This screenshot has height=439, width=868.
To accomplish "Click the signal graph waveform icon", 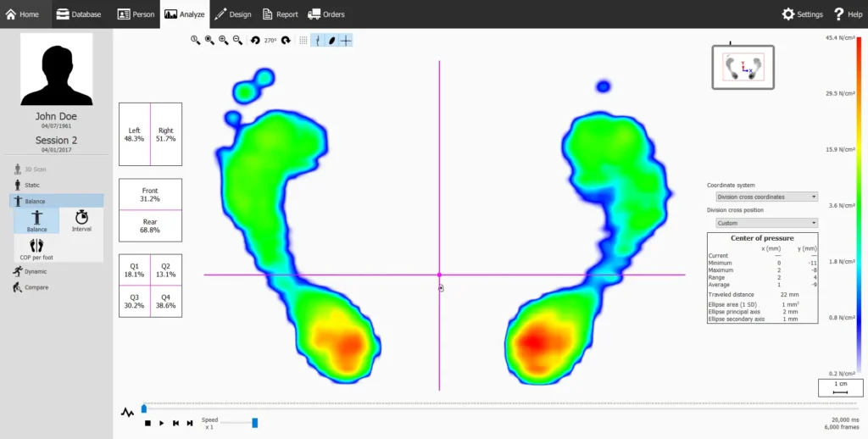I will (x=127, y=413).
